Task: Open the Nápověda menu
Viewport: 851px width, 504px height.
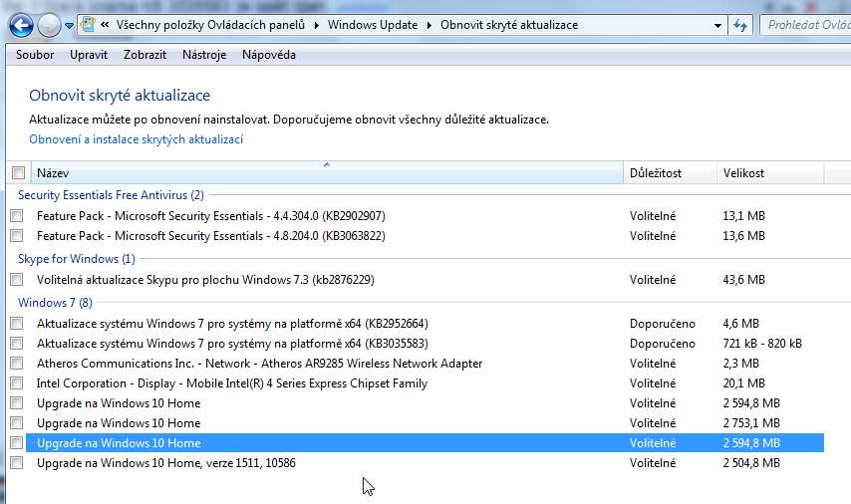Action: coord(269,55)
